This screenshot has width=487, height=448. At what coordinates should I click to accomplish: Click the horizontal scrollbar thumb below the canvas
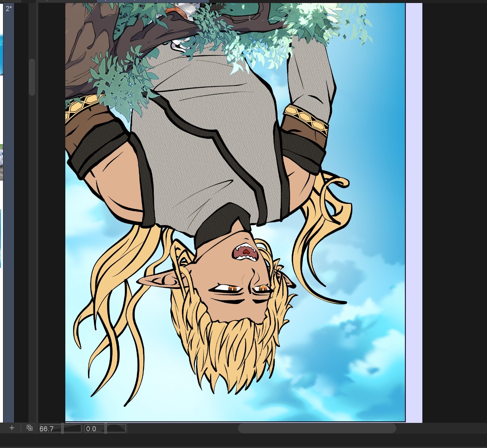tap(317, 428)
